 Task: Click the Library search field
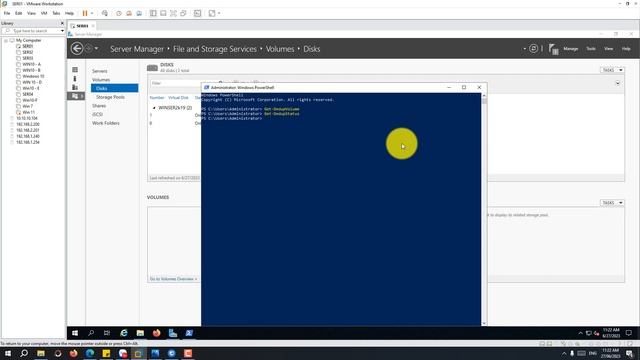tap(31, 31)
